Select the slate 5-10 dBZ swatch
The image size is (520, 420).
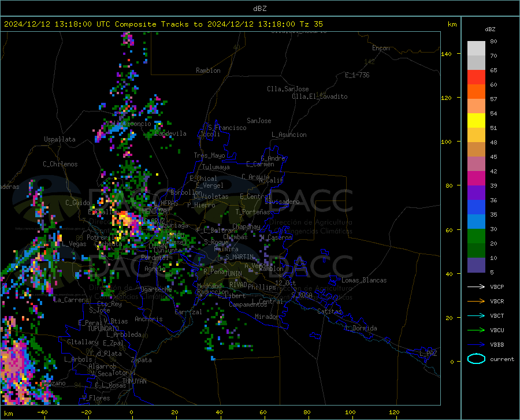pos(476,265)
